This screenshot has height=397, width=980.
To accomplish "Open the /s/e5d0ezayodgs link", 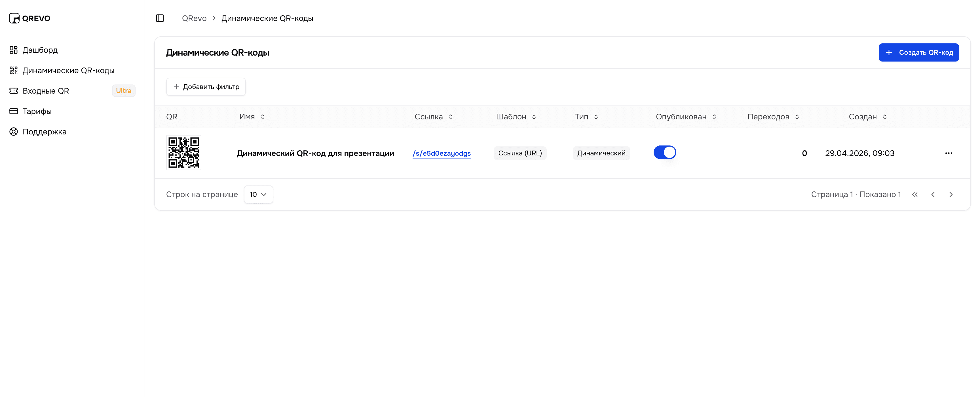I will click(x=441, y=153).
